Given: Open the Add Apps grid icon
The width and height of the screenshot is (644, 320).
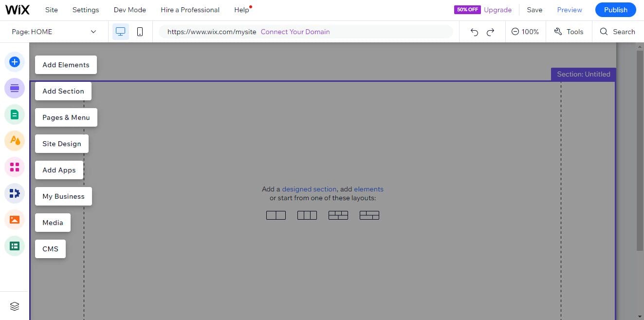Looking at the screenshot, I should click(15, 167).
